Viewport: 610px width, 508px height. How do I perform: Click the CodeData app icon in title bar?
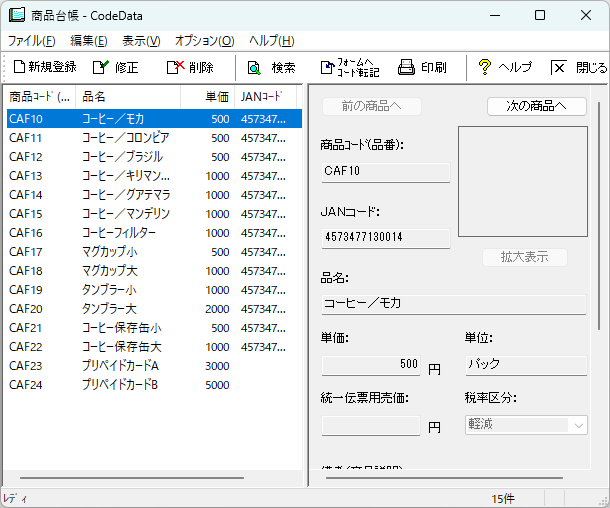(x=17, y=16)
